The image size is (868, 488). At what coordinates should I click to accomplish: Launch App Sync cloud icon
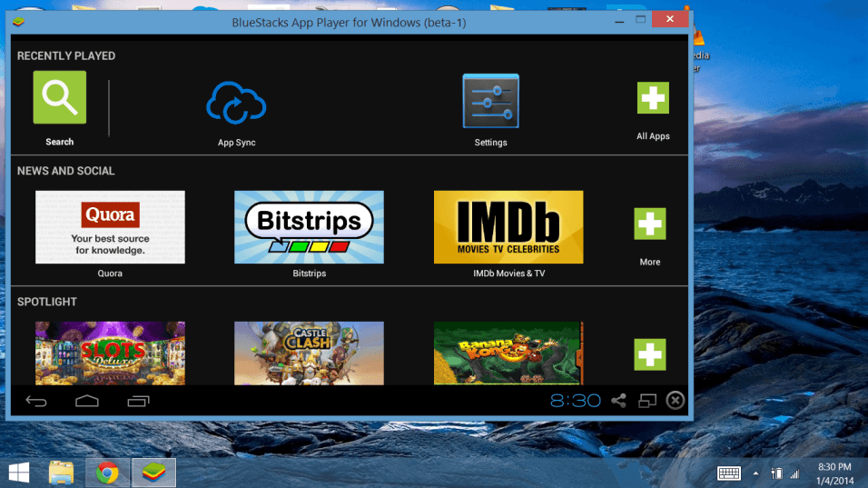pos(236,103)
